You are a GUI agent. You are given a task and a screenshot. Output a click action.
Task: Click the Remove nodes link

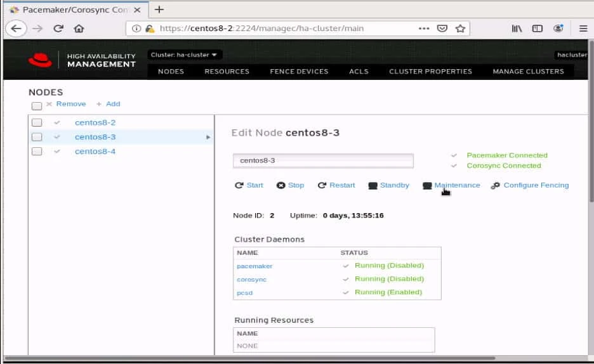pyautogui.click(x=71, y=103)
